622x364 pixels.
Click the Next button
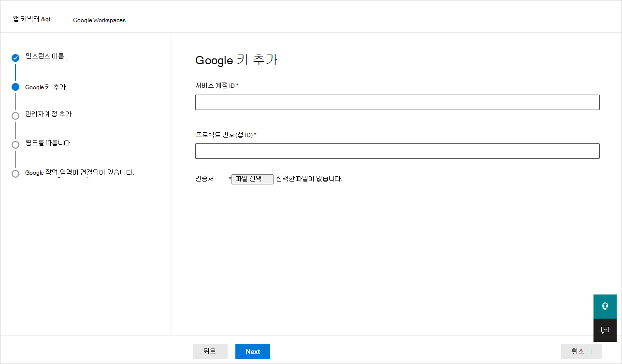(253, 351)
